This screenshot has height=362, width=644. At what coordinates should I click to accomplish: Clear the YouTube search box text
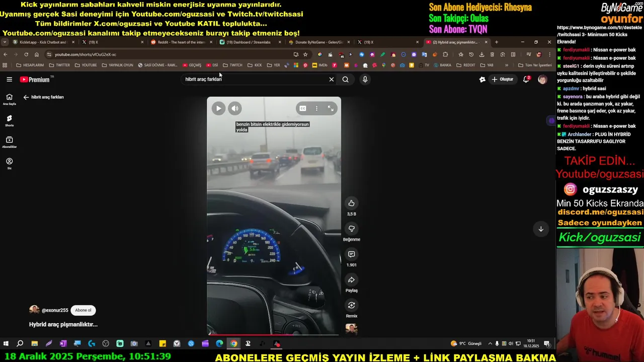pos(331,79)
